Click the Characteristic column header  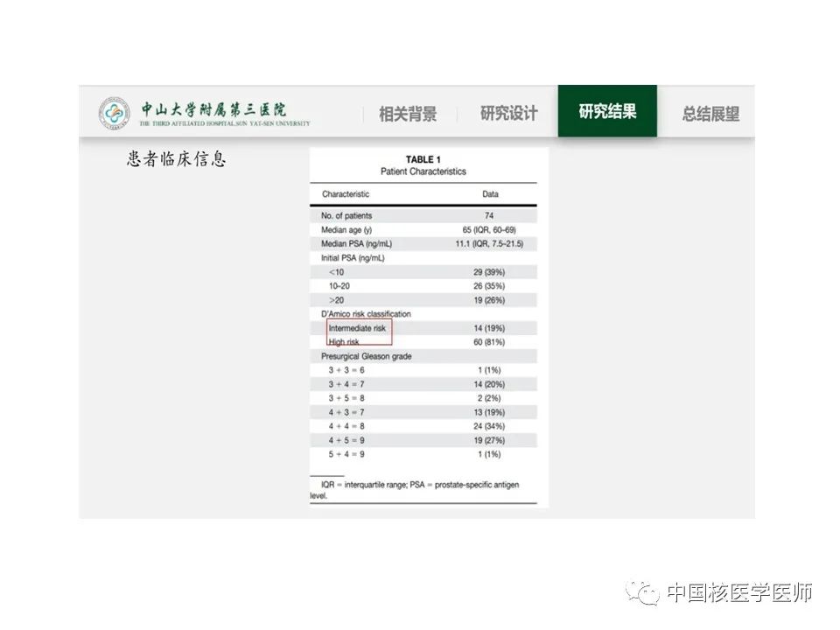(x=346, y=194)
